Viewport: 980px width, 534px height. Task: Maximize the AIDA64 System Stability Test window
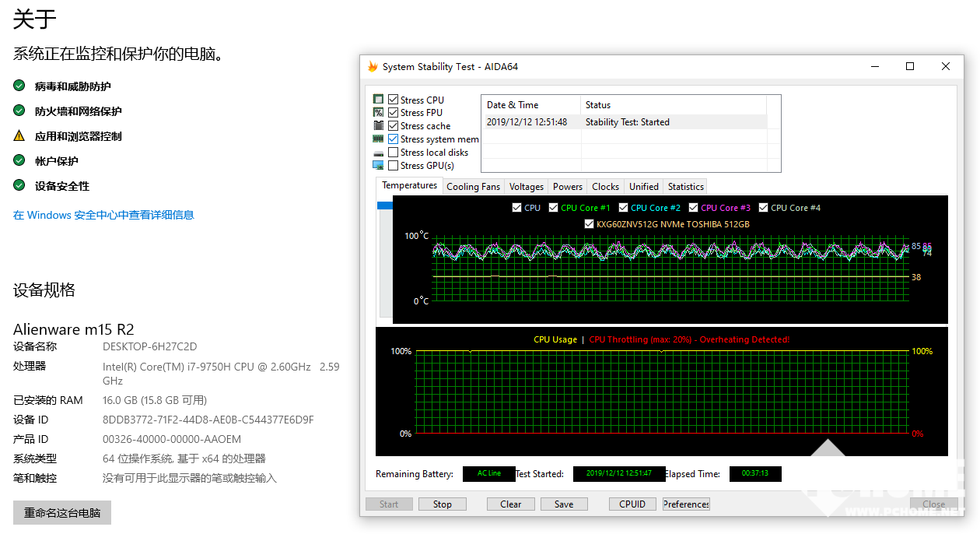(x=910, y=66)
